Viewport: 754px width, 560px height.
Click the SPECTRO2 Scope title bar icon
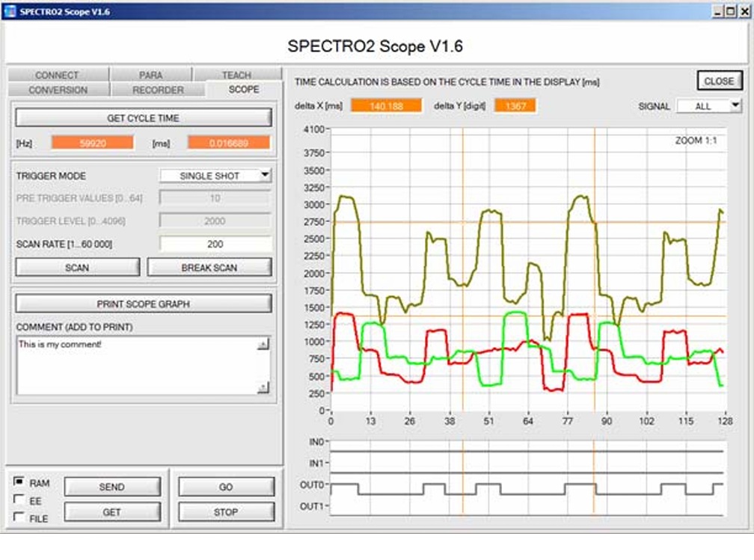click(10, 11)
